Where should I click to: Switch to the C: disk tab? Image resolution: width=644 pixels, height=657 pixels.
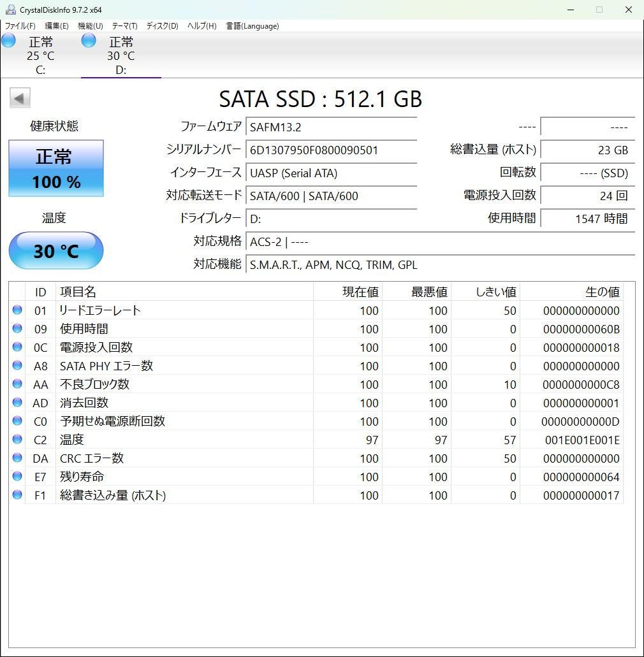[x=40, y=55]
